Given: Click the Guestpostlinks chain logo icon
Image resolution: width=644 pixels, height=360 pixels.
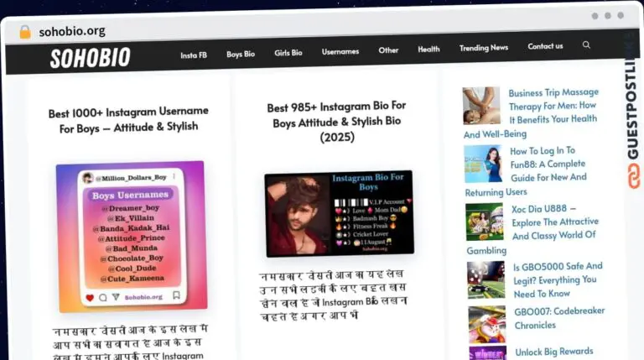Looking at the screenshot, I should (x=633, y=175).
